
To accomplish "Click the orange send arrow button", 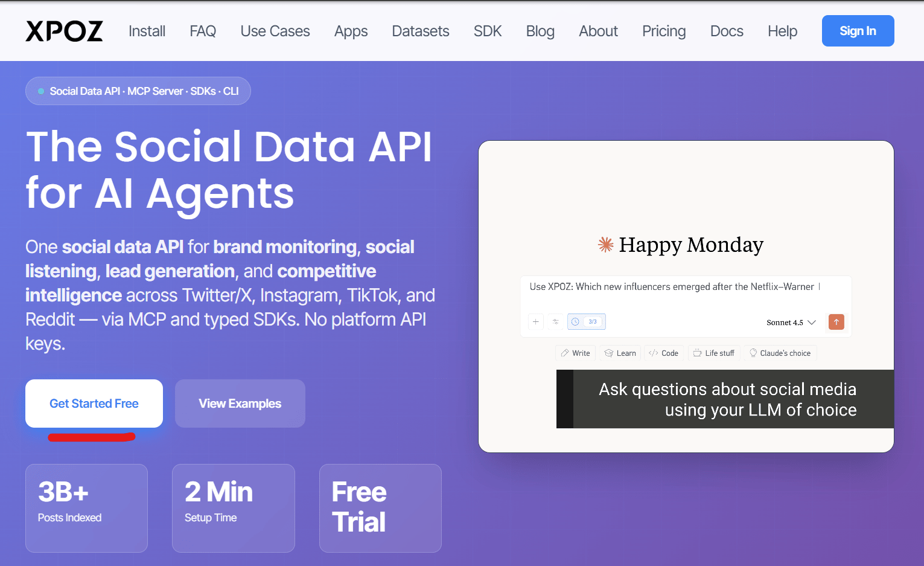I will (x=836, y=322).
